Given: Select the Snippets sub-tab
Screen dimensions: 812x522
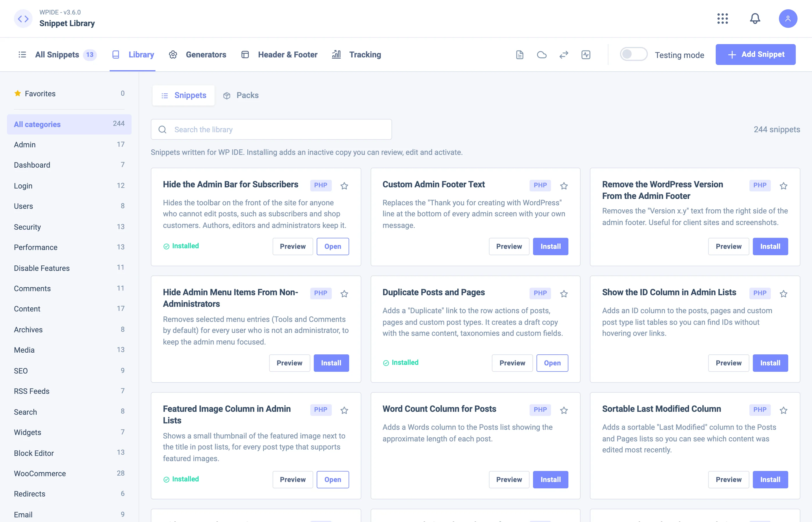Looking at the screenshot, I should click(183, 95).
